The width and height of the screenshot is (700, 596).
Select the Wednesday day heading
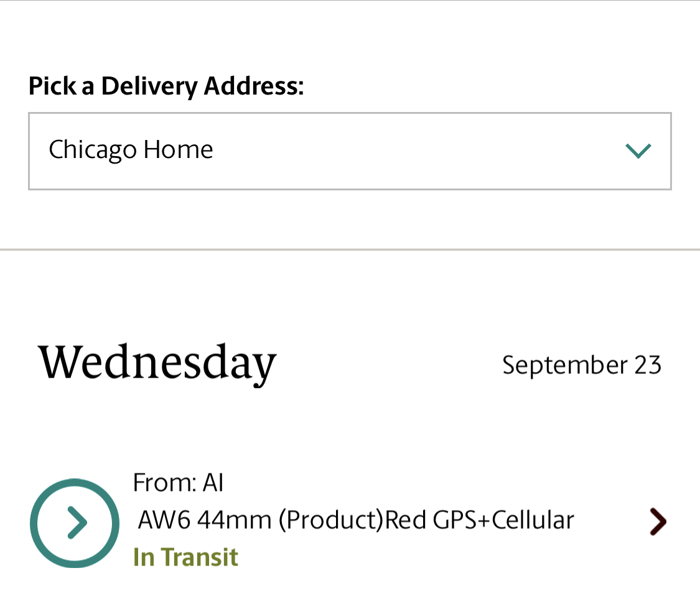pos(157,363)
